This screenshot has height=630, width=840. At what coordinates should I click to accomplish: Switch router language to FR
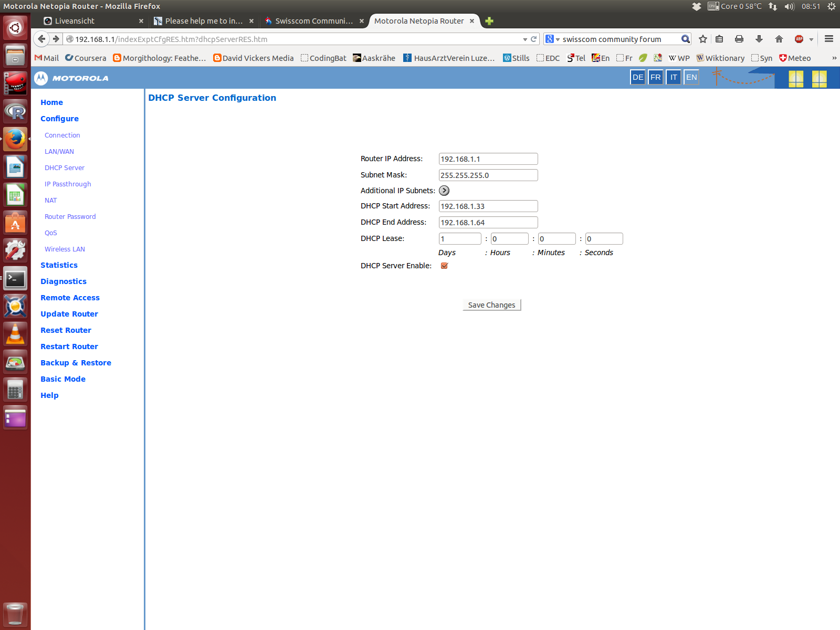tap(656, 77)
